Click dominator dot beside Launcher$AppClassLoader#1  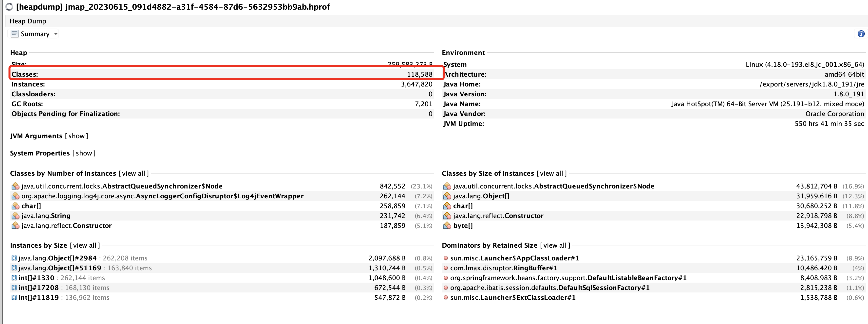446,258
